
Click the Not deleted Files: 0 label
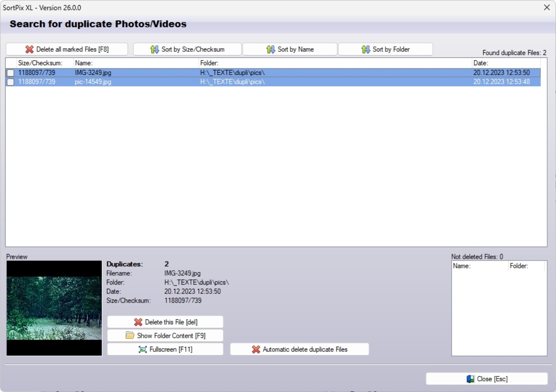477,256
